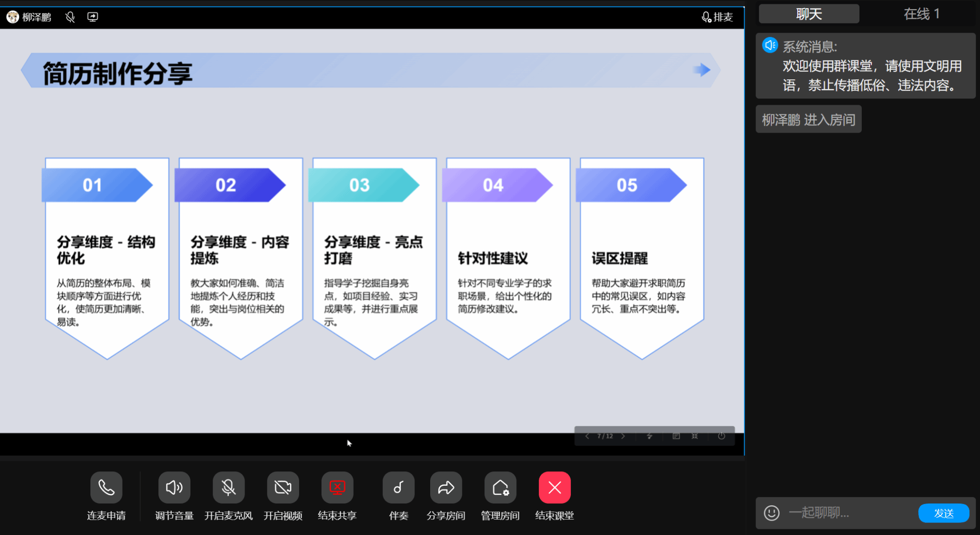The height and width of the screenshot is (535, 980).
Task: Enable camera with 开启视频
Action: click(283, 488)
